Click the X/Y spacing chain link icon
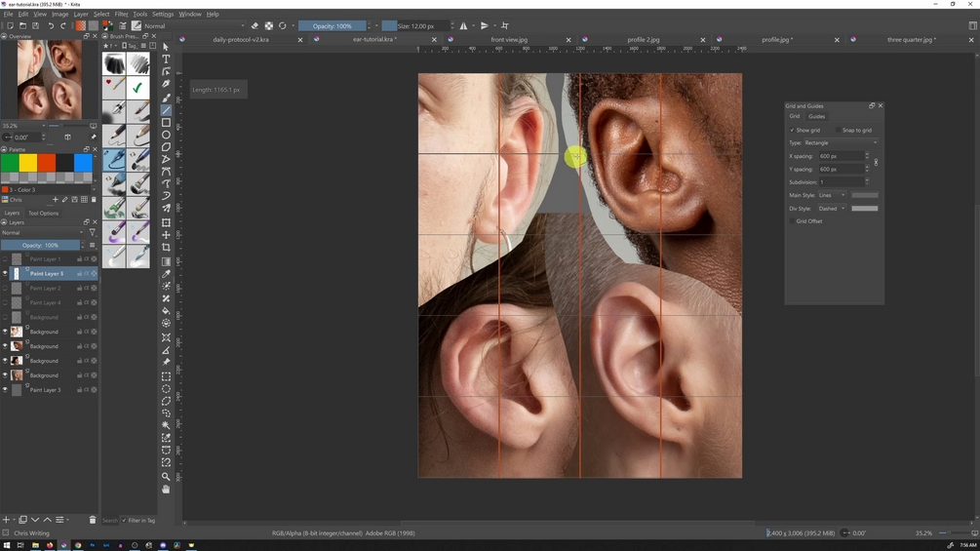The width and height of the screenshot is (980, 551). click(876, 163)
